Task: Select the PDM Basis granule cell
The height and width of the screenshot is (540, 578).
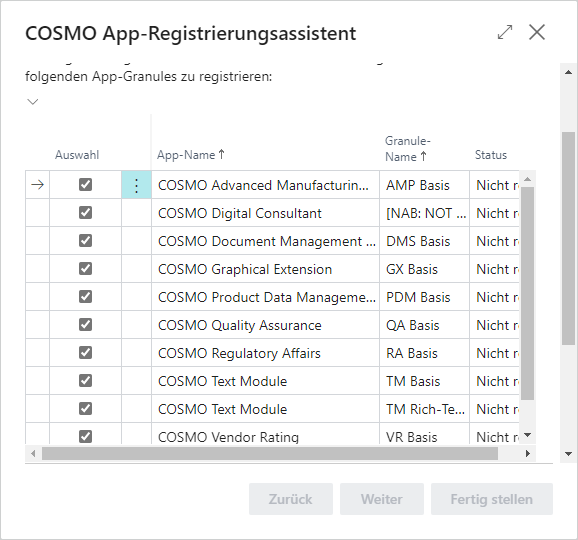Action: (x=425, y=297)
